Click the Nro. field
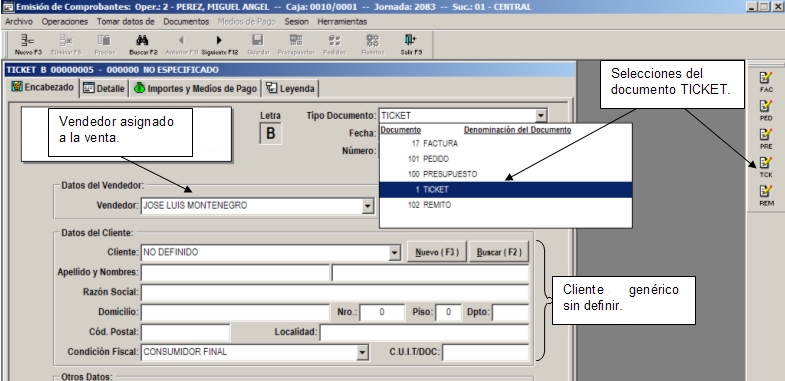 pos(382,312)
